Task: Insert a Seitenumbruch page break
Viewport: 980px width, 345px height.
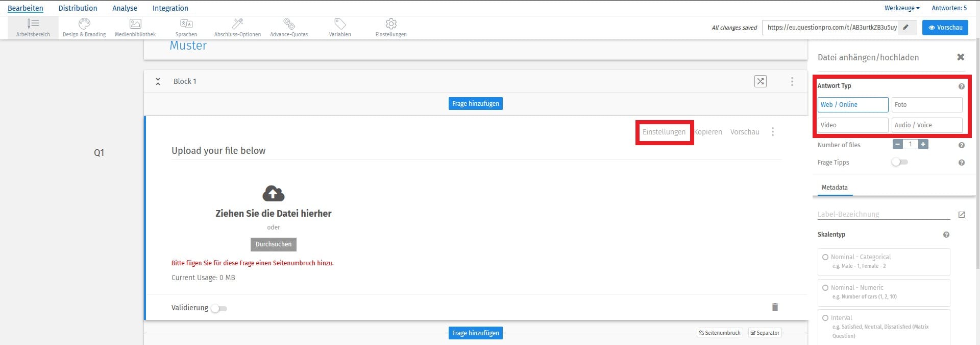Action: coord(720,333)
